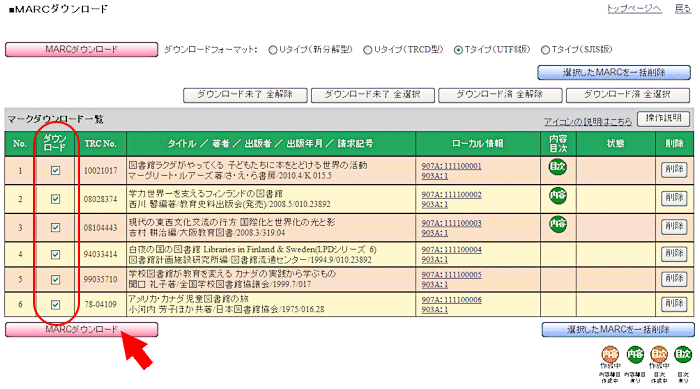
Task: Choose Tタイプ(SJIS版) download format
Action: [x=545, y=50]
